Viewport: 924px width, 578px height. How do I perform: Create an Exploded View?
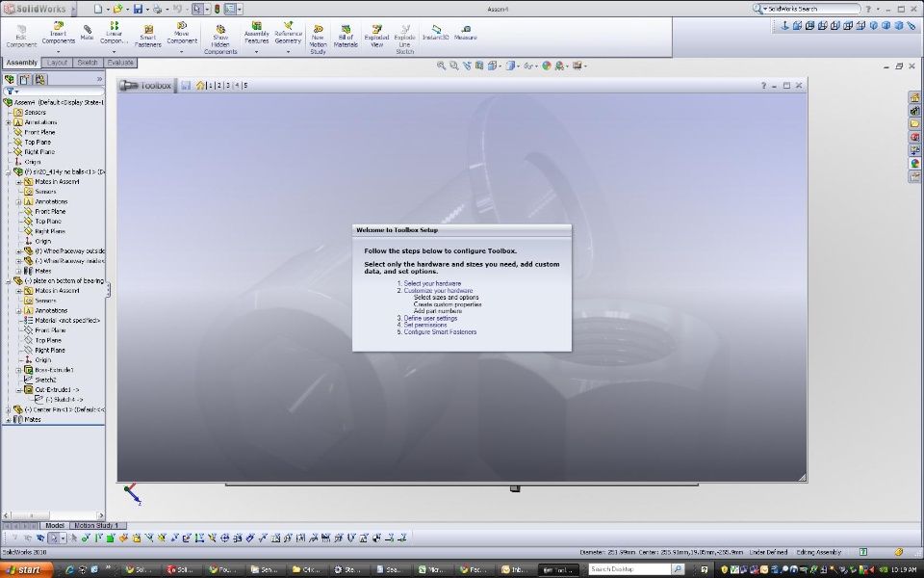(376, 37)
